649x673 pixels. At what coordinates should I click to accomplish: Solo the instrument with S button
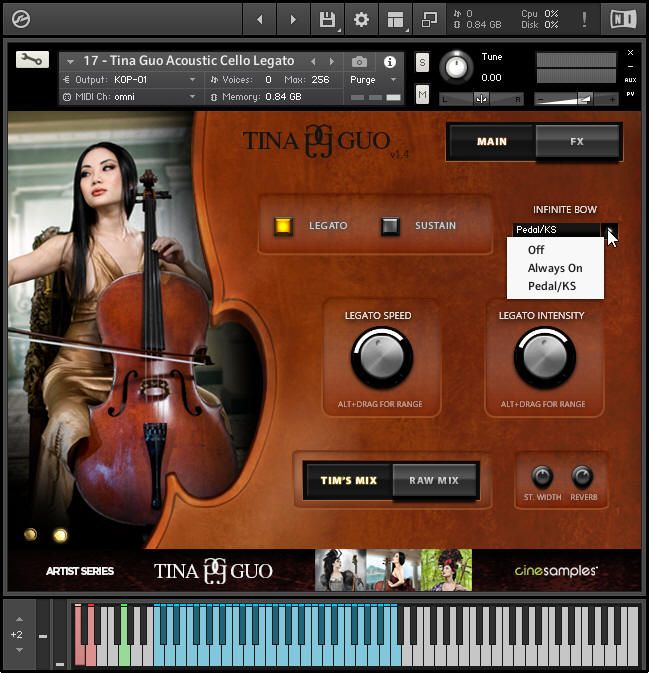(422, 63)
